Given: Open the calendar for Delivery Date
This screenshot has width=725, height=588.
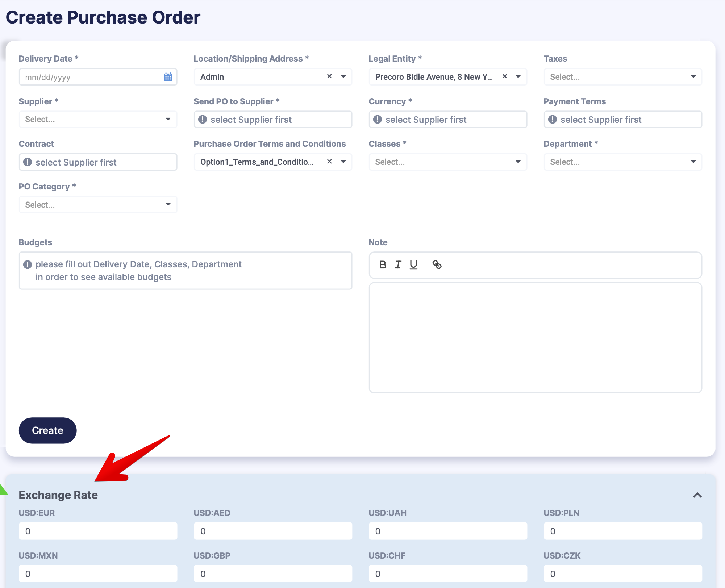Looking at the screenshot, I should click(x=167, y=77).
